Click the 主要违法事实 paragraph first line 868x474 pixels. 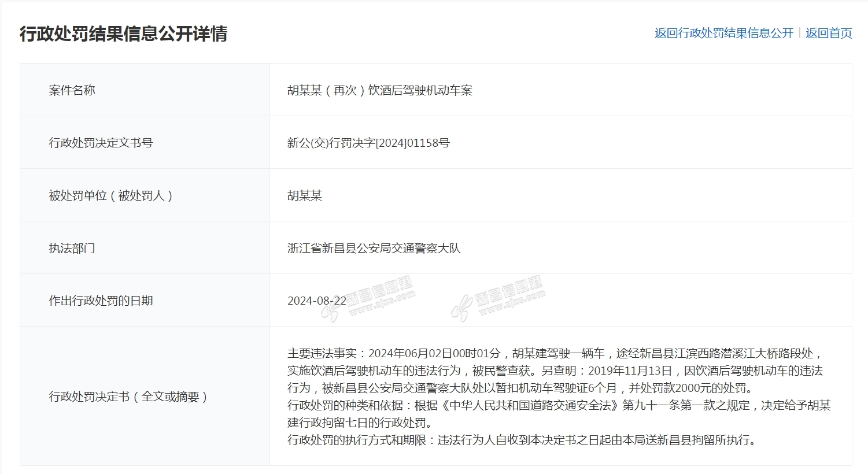click(554, 353)
